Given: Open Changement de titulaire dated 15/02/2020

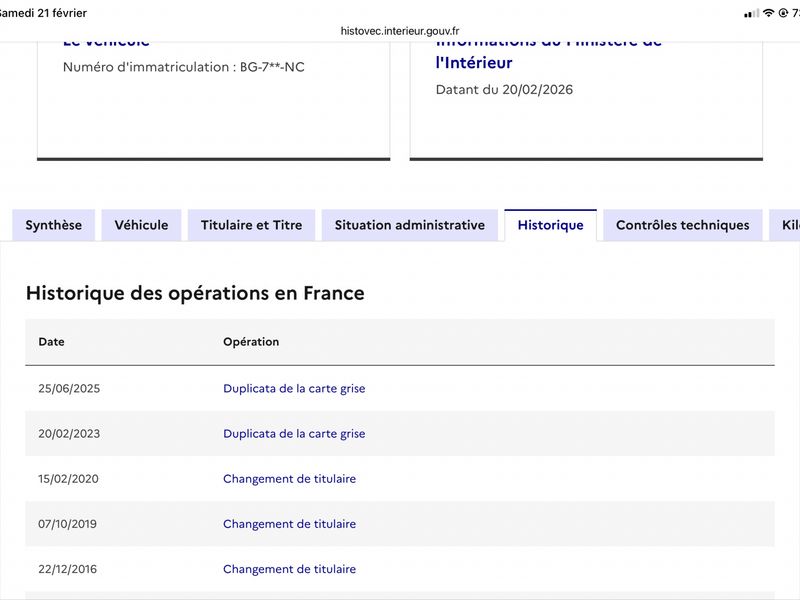Looking at the screenshot, I should click(x=289, y=479).
